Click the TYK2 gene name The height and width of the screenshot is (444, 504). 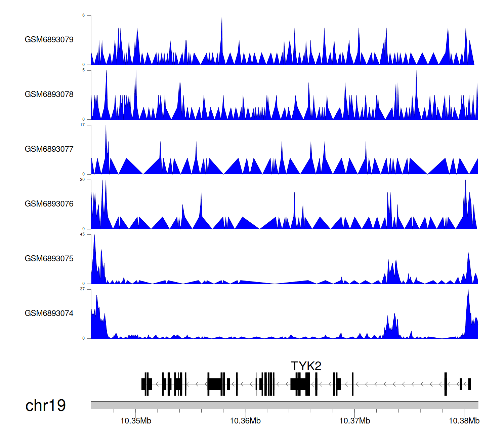click(x=306, y=366)
